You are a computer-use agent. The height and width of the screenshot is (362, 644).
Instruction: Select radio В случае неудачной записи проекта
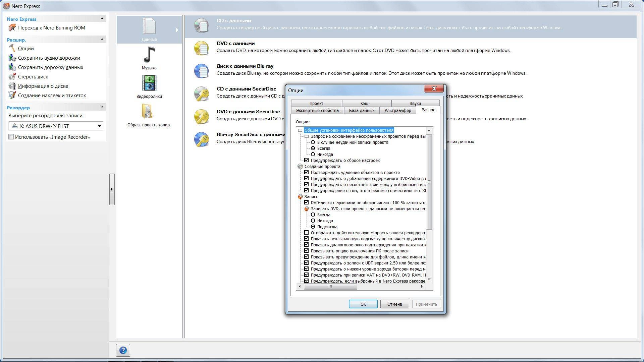point(313,142)
